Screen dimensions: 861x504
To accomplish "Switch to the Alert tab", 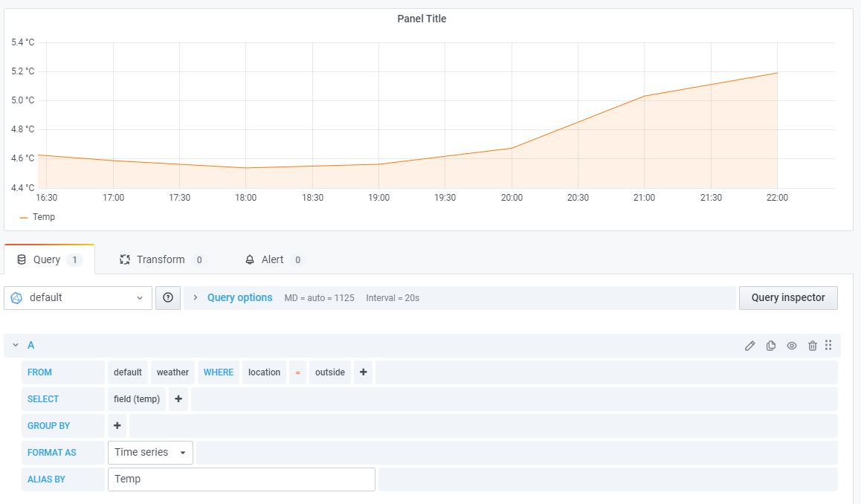I will (272, 260).
